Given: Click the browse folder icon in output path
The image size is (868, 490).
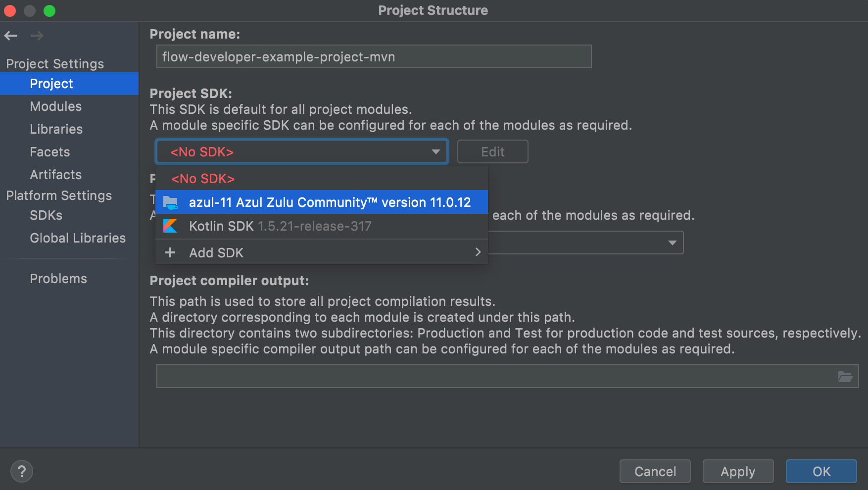Looking at the screenshot, I should tap(845, 377).
